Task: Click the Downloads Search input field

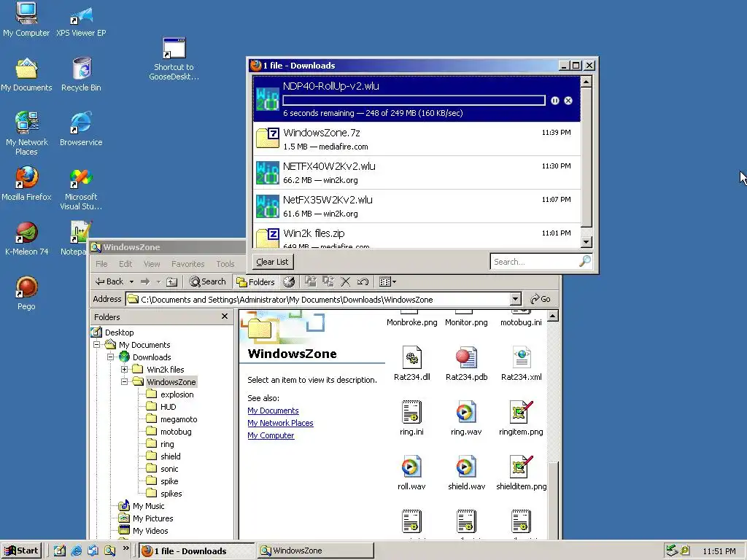Action: coord(535,262)
